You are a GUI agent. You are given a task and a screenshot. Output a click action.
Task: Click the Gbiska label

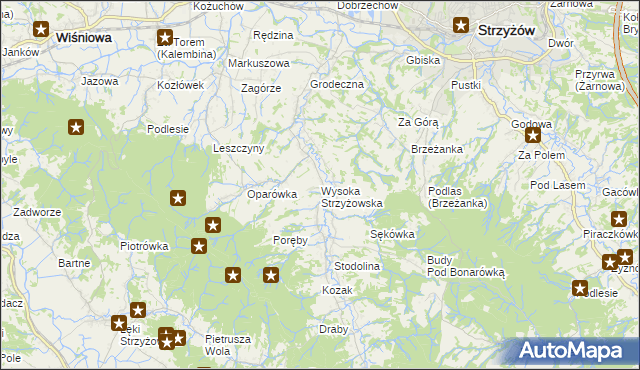tap(423, 60)
